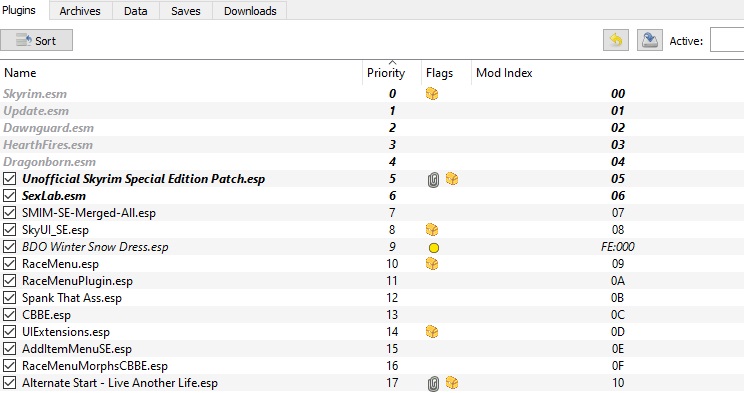Select SMIM-SE-Merged-All.esp plugin name
Viewport: 744px width, 393px height.
[89, 213]
